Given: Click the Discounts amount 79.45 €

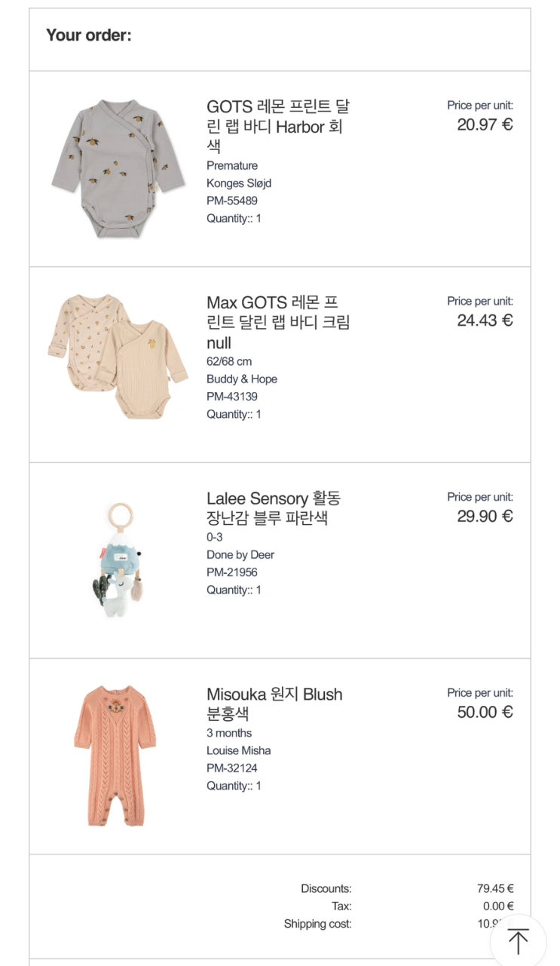Looking at the screenshot, I should [x=495, y=889].
